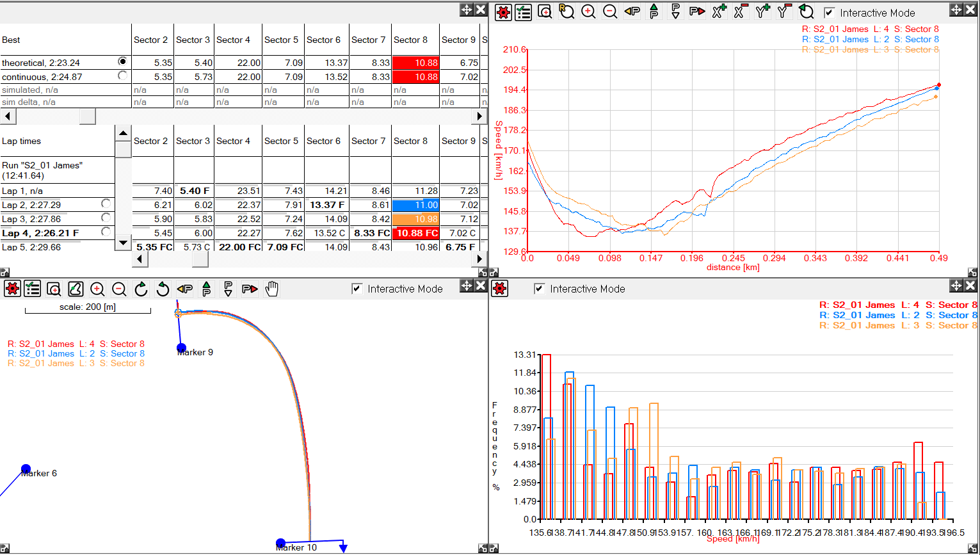Click zoom reset 'R' magnifier on speed chart
Image resolution: width=980 pixels, height=555 pixels.
566,12
